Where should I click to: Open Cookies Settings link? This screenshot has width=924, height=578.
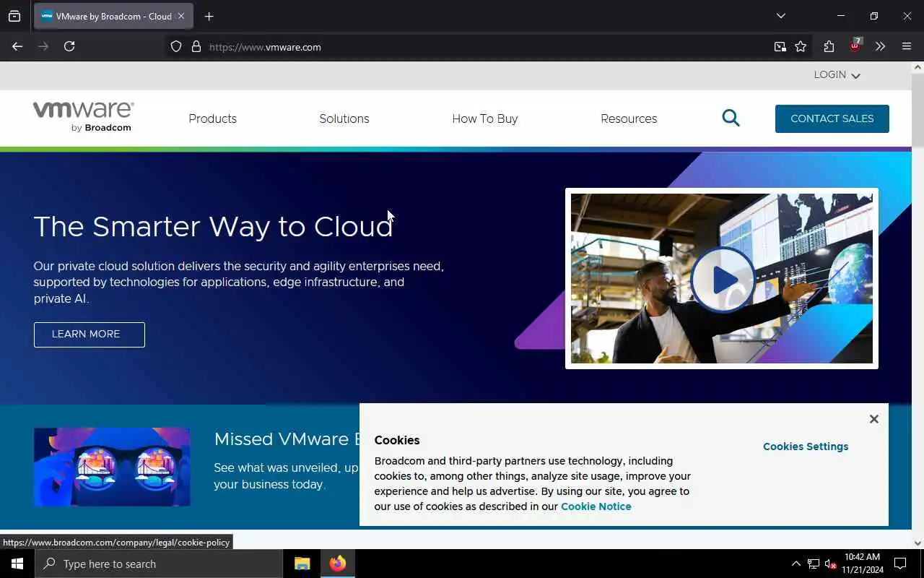806,447
